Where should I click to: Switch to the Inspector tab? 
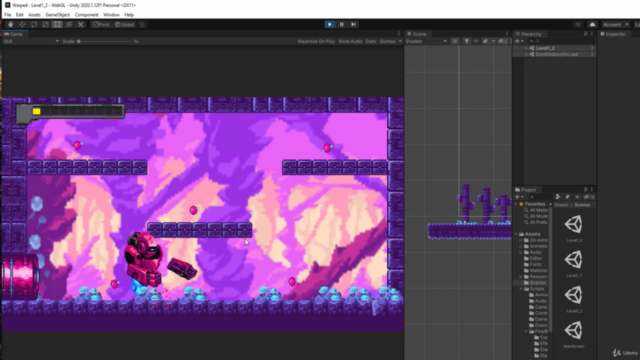coord(613,34)
